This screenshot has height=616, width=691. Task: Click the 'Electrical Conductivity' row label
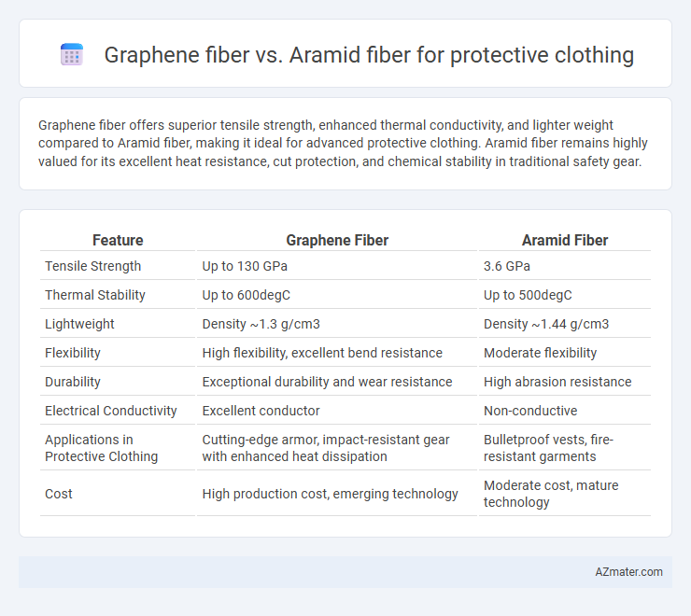coord(110,411)
